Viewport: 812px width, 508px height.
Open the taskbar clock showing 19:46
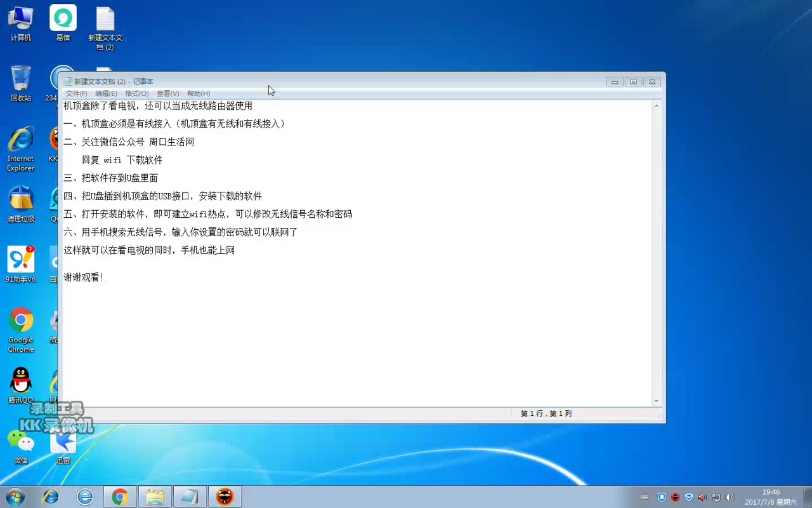point(771,497)
